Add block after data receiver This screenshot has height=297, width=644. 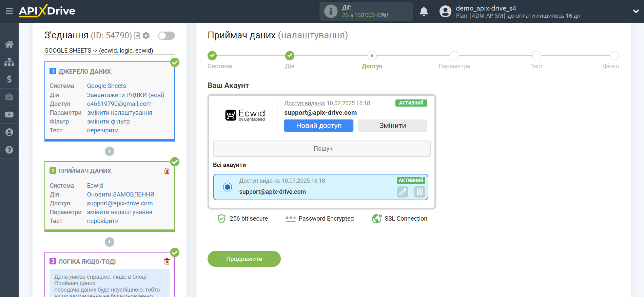click(x=110, y=242)
